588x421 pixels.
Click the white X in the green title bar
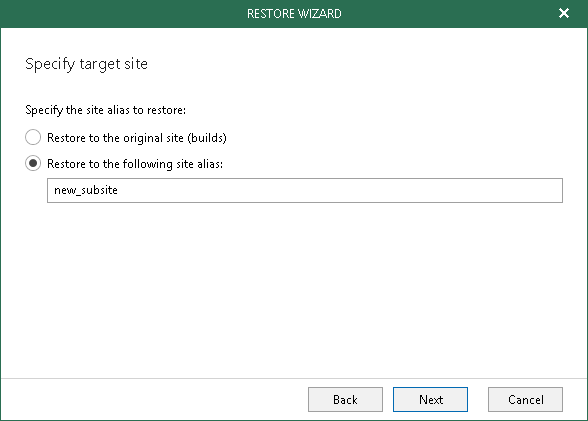564,13
